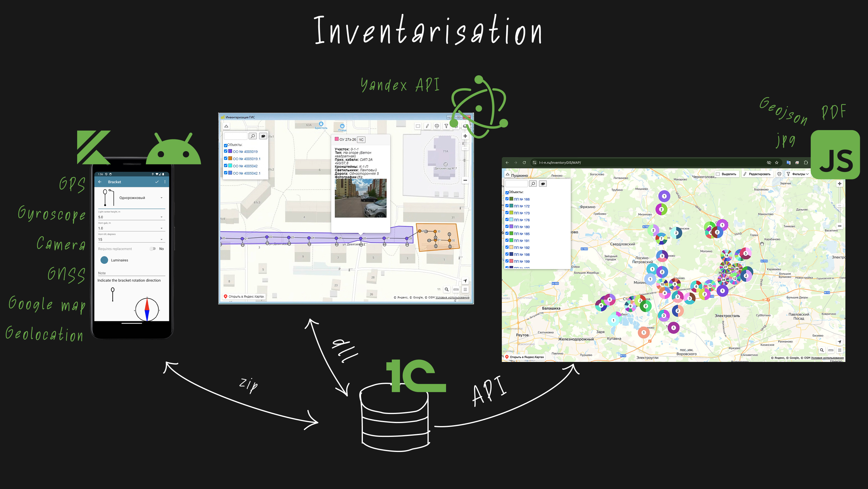Zoom in the map in the Инвентаризация ГИС window
The height and width of the screenshot is (489, 868).
coord(465,136)
